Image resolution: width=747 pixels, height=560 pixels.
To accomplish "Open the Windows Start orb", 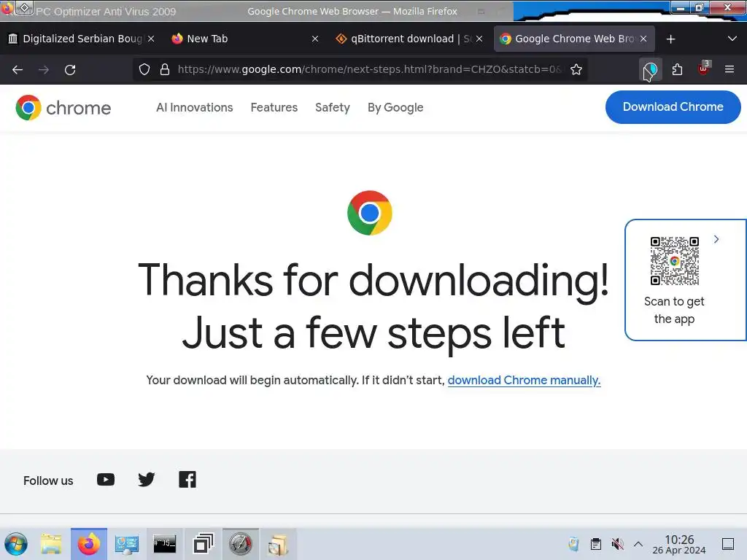I will click(x=16, y=544).
